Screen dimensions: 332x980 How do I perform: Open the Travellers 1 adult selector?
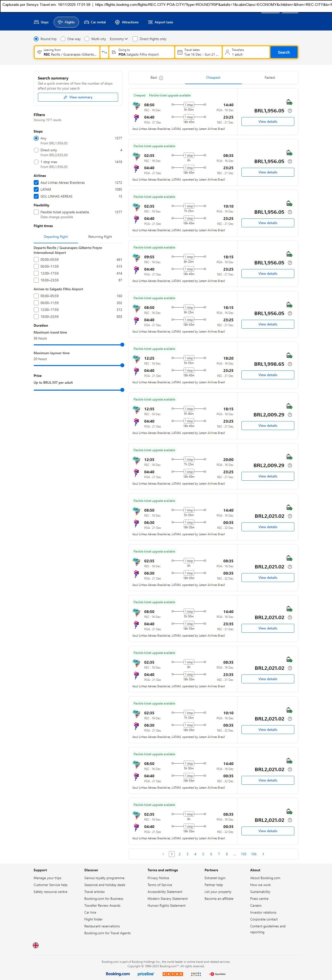pyautogui.click(x=246, y=52)
